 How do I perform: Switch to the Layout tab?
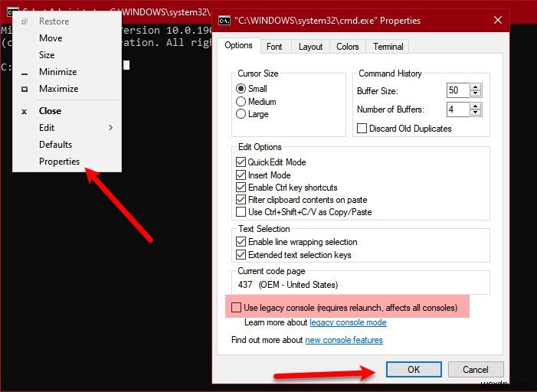[x=310, y=47]
